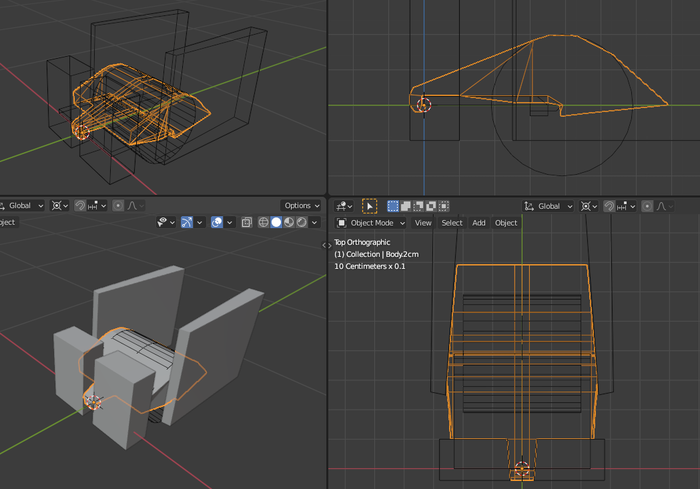Switch to rendered viewport shading
The image size is (700, 489).
click(x=301, y=222)
